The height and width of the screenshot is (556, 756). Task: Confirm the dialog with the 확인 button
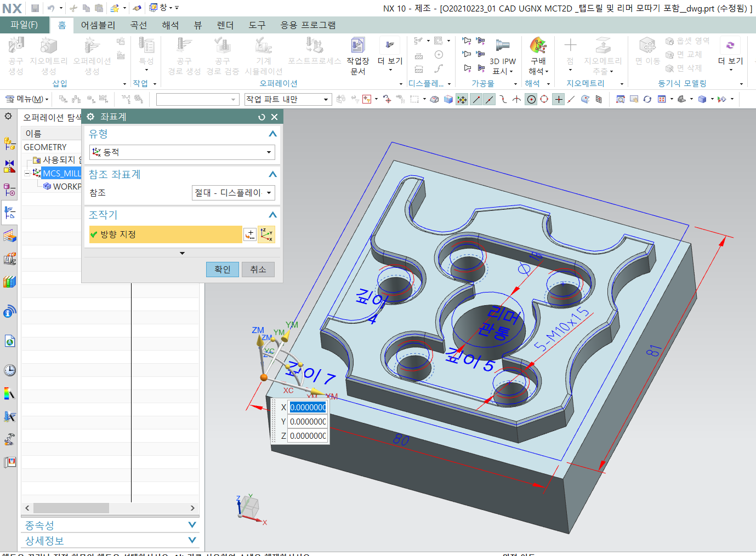[x=223, y=270]
